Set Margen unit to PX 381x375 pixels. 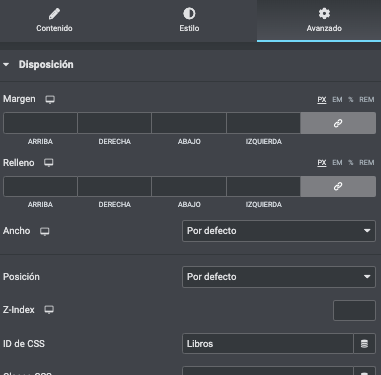pyautogui.click(x=322, y=100)
